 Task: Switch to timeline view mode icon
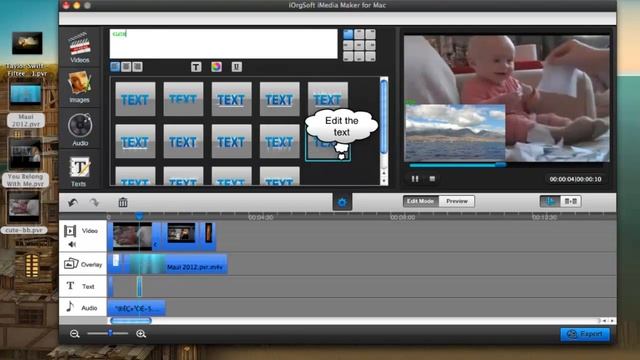550,201
